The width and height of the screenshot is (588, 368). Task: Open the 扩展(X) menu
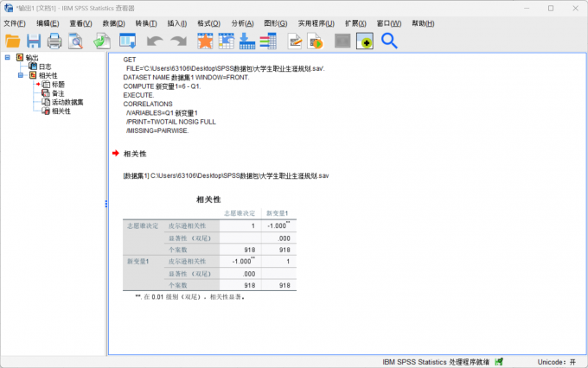point(355,23)
